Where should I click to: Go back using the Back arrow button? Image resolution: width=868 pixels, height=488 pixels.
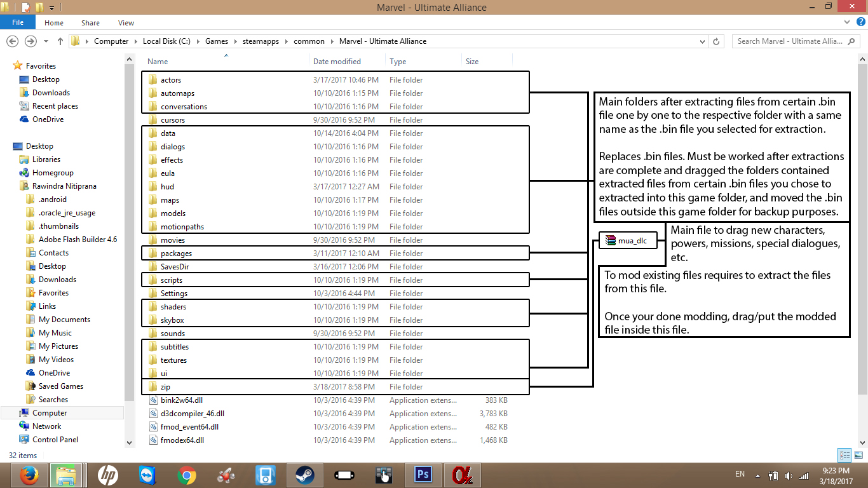point(12,41)
